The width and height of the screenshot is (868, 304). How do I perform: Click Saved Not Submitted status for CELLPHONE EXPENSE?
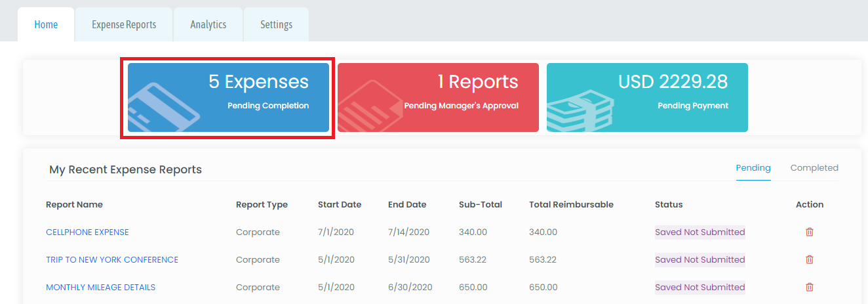pos(700,232)
